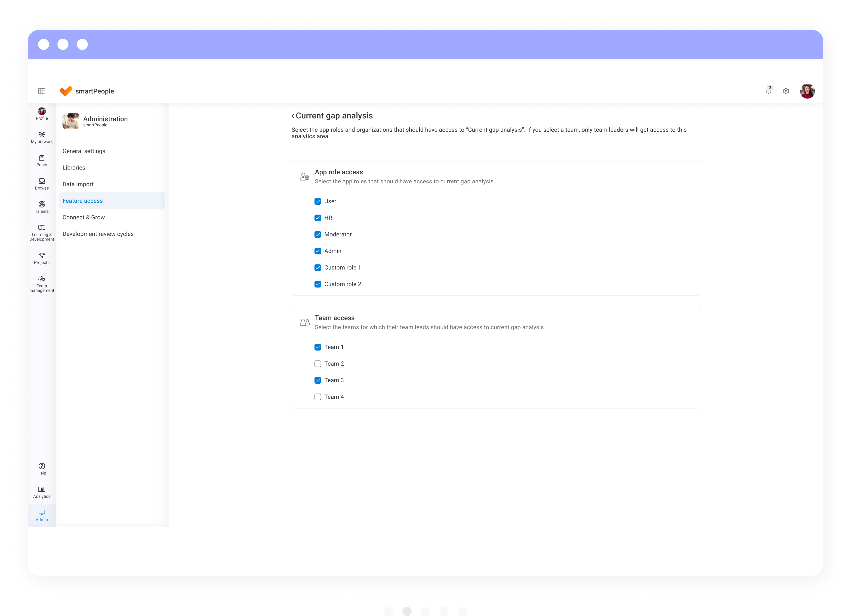Uncheck the User role checkbox
Screen dimensions: 851x616
point(318,201)
